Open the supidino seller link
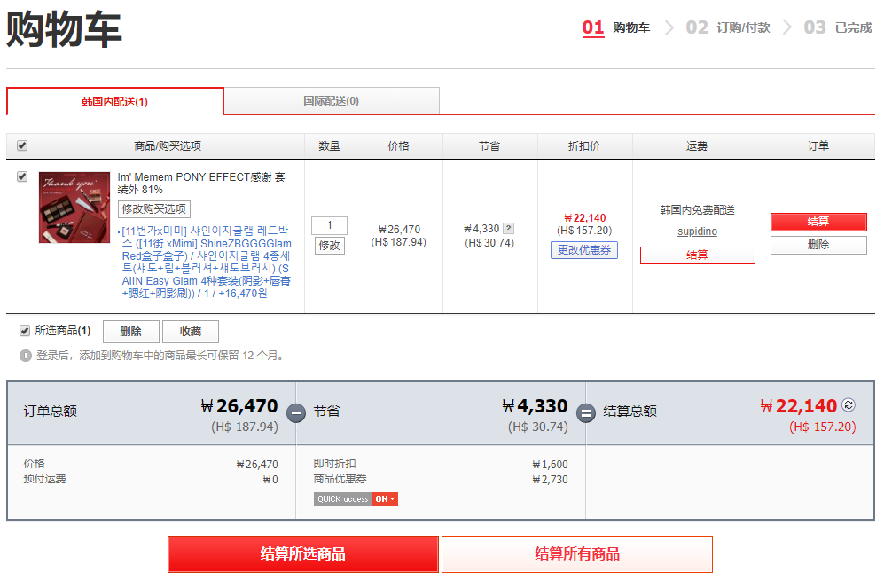The height and width of the screenshot is (588, 884). point(697,231)
